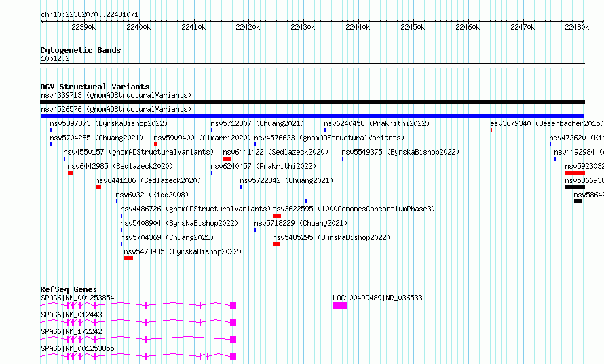Screen dimensions: 604x364
Task: Select the 22480k ruler label
Action: 577,27
